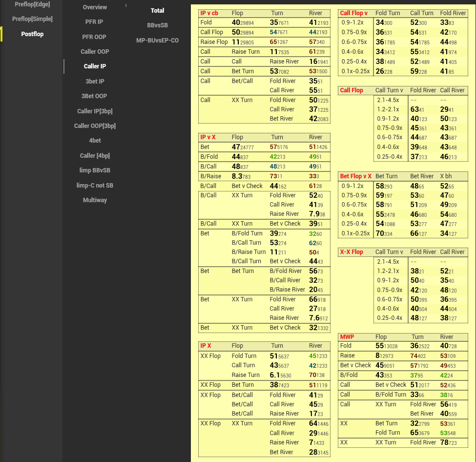Image resolution: width=476 pixels, height=462 pixels.
Task: Select the Postflop section
Action: point(32,34)
